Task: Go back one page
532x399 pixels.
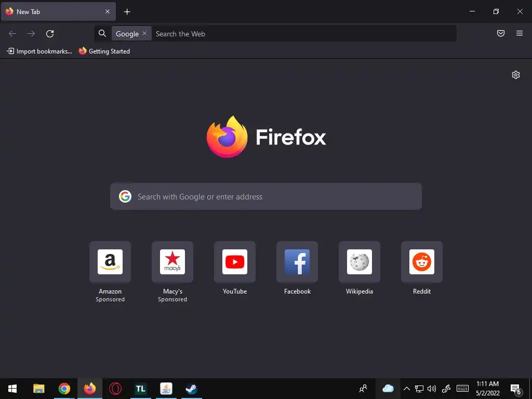Action: [x=12, y=34]
